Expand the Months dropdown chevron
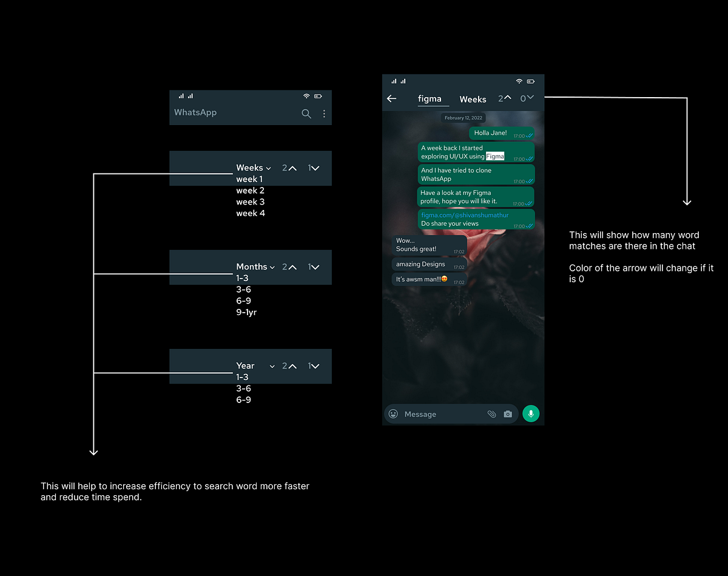The width and height of the screenshot is (728, 576). pos(271,266)
